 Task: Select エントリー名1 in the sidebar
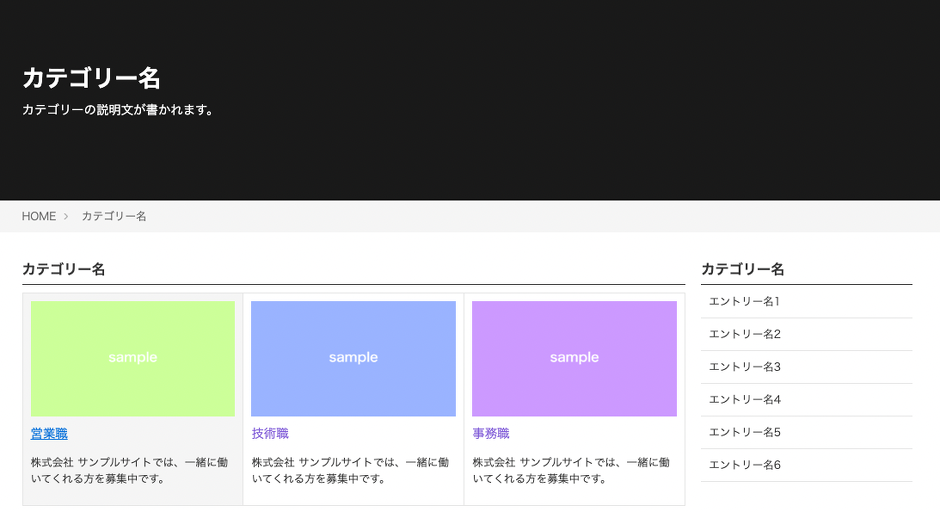(744, 301)
